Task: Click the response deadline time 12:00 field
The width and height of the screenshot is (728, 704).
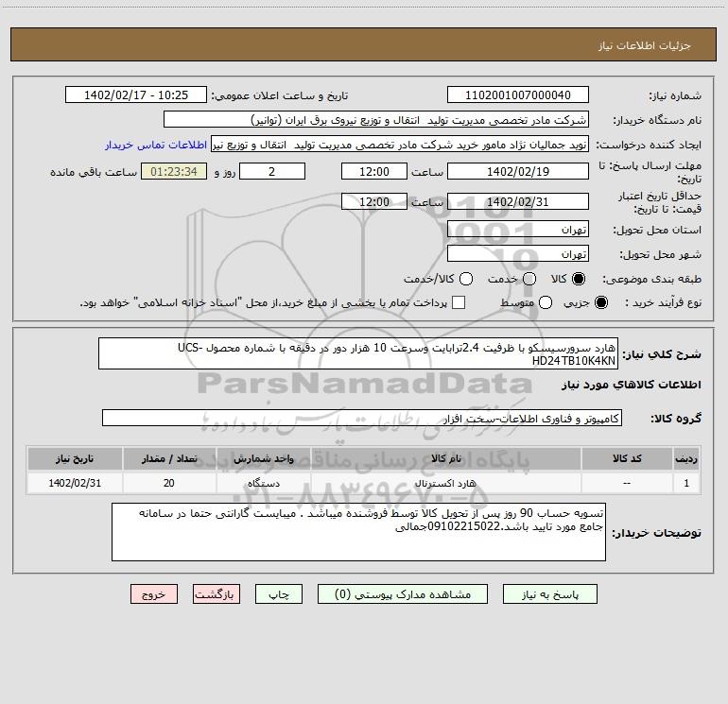Action: [374, 171]
